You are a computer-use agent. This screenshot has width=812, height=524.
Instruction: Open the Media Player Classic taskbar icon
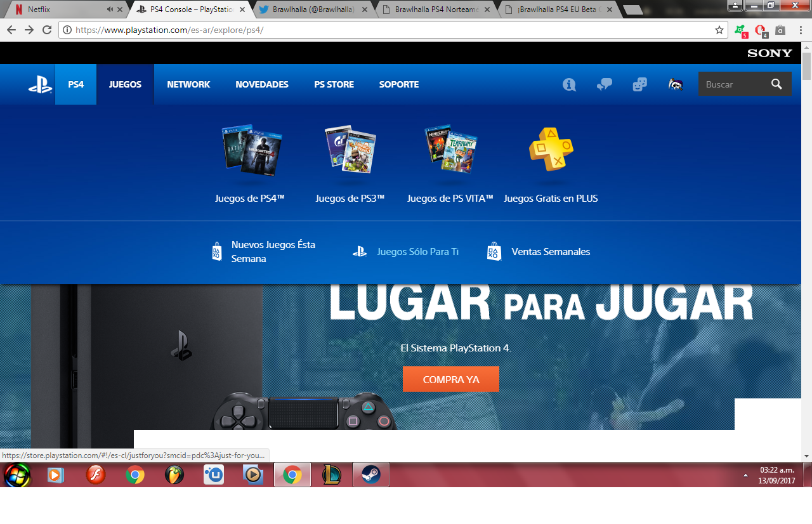253,475
